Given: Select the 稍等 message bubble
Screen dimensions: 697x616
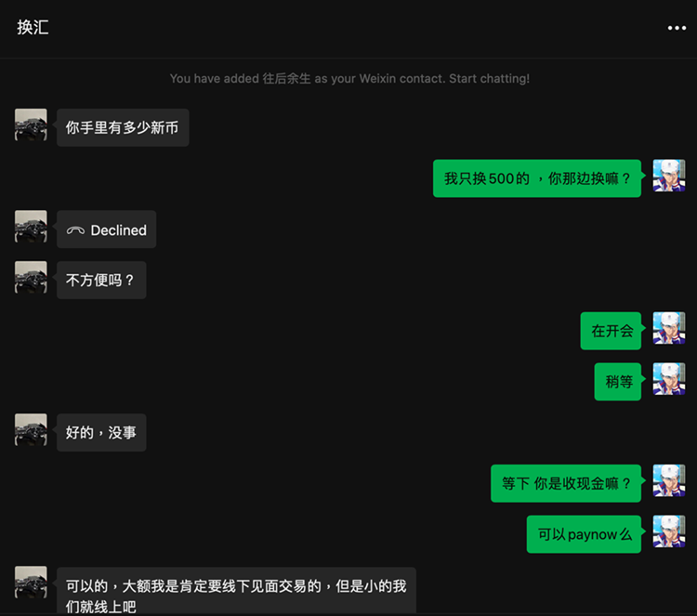Looking at the screenshot, I should (x=618, y=382).
